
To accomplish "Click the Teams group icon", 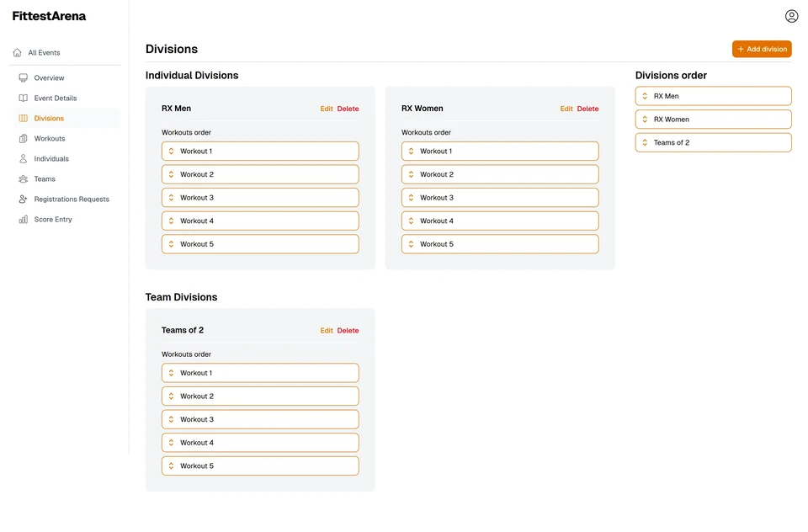I will (x=24, y=179).
